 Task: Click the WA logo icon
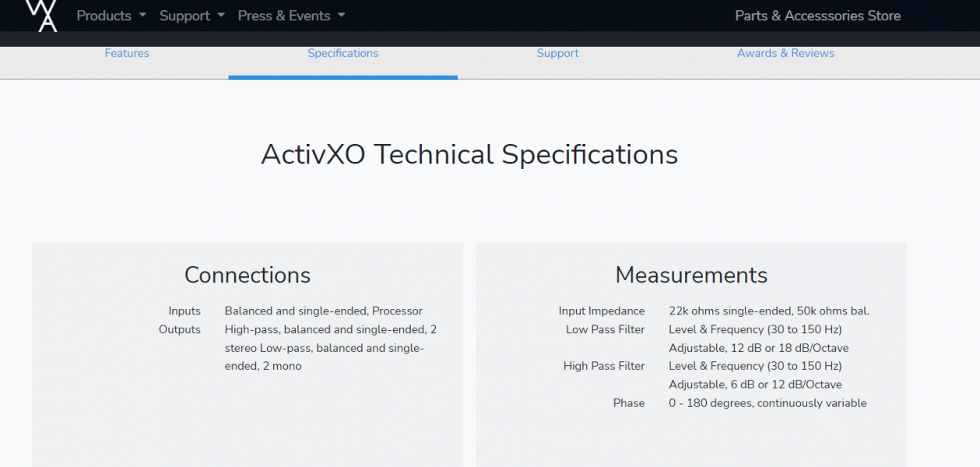41,16
